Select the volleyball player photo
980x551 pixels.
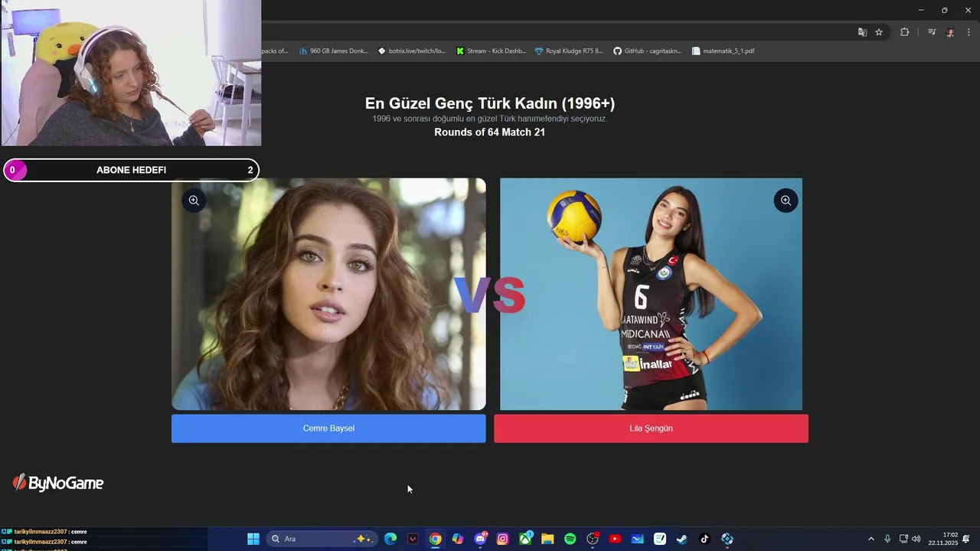point(651,294)
